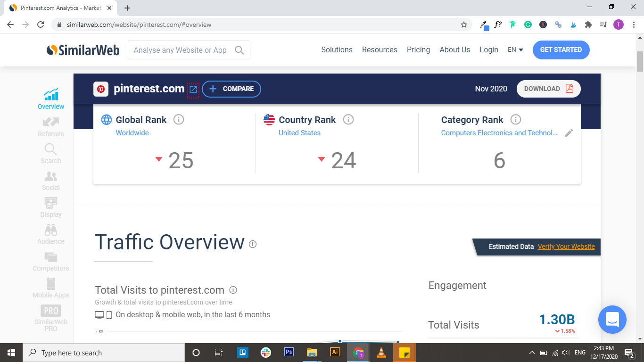Open the Windows notification center

coord(629,353)
